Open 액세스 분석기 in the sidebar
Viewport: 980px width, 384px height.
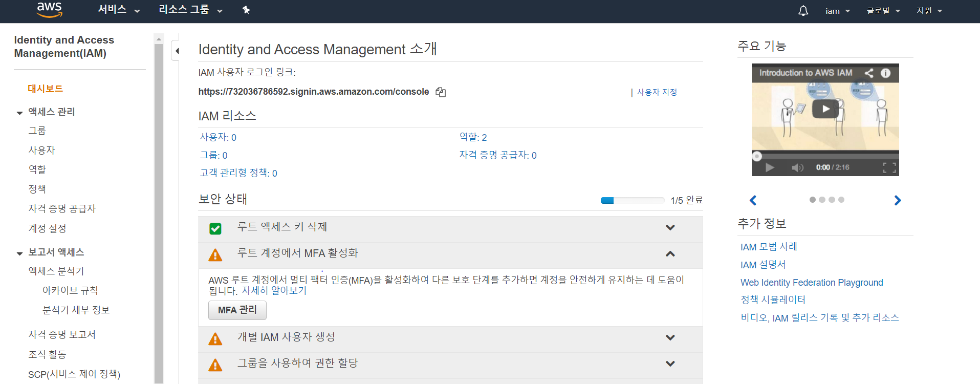(x=56, y=271)
